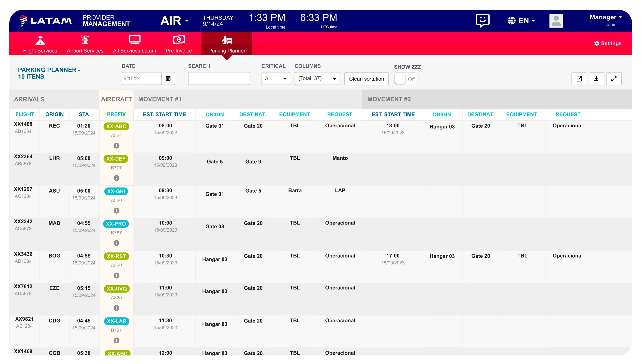Open the Pre-Invoice tab
This screenshot has width=641, height=364.
[179, 44]
